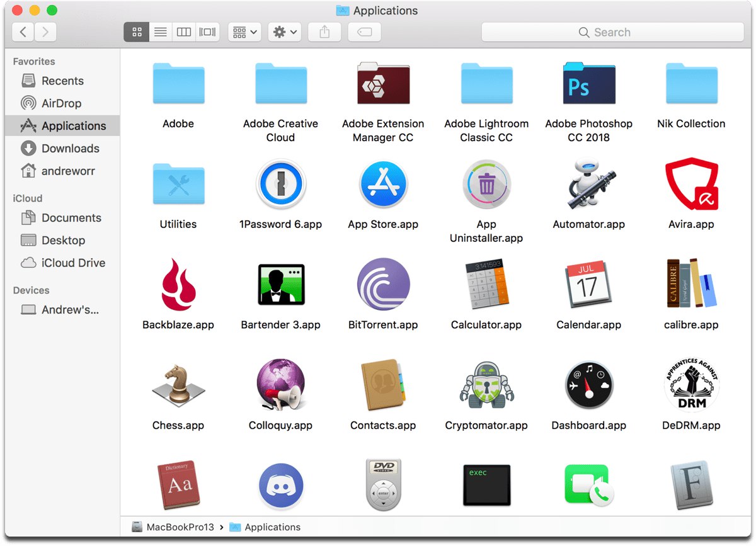756x546 pixels.
Task: Select the Bartender 3 app icon
Action: (x=280, y=285)
